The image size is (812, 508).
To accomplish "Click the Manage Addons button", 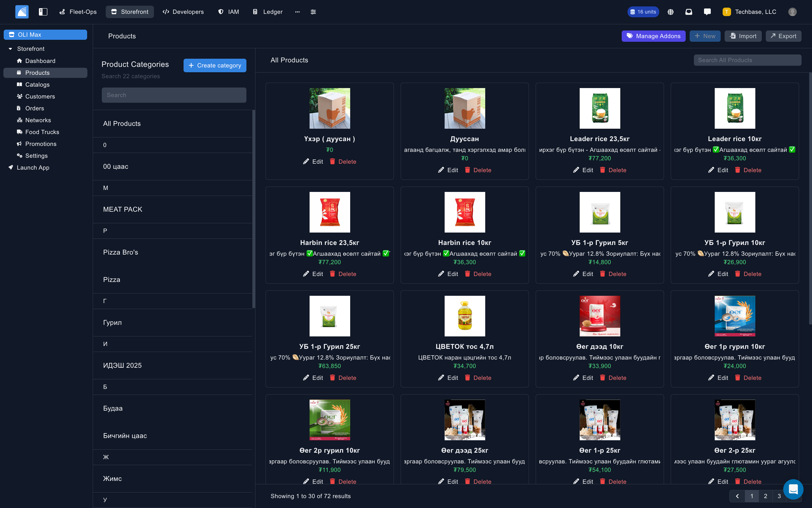I will [x=653, y=36].
